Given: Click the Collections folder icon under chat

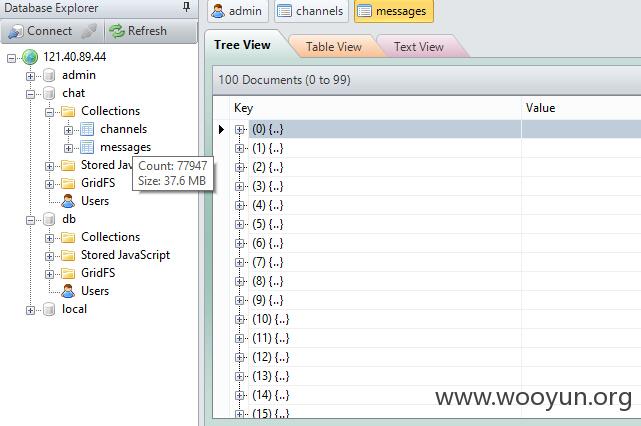Looking at the screenshot, I should point(68,111).
